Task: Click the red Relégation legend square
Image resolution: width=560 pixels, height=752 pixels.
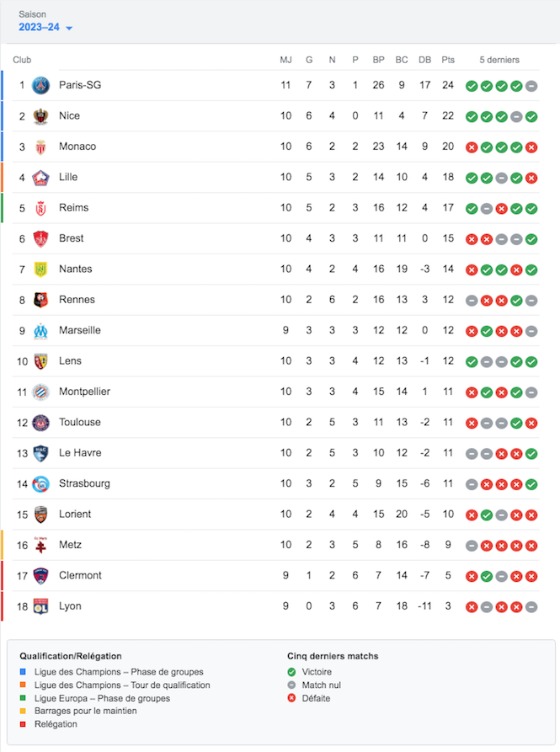Action: (x=23, y=723)
